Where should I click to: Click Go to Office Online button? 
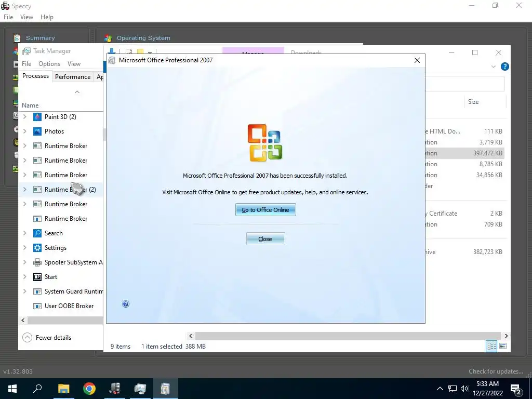pos(265,210)
